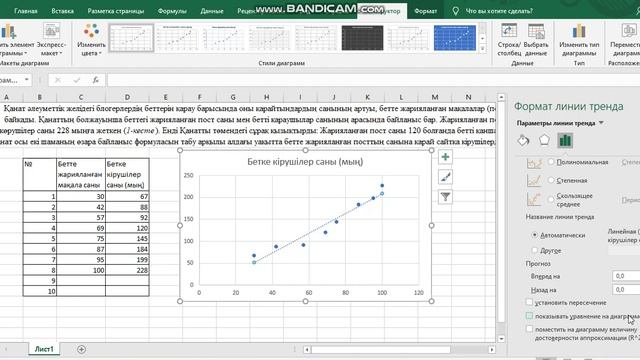Open Home ribbon tab

click(26, 11)
